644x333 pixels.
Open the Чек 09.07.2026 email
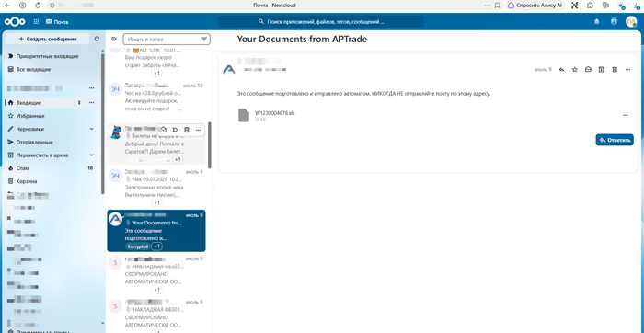pyautogui.click(x=156, y=188)
